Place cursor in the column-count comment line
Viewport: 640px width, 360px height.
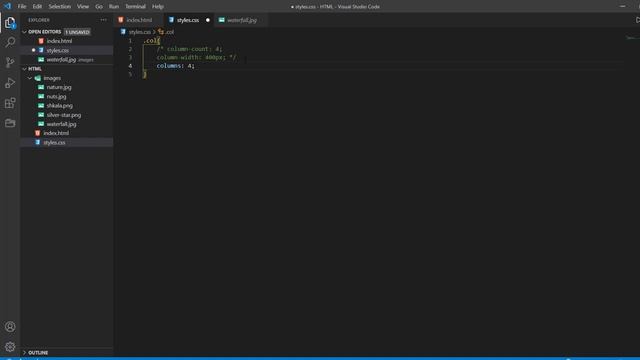click(189, 49)
